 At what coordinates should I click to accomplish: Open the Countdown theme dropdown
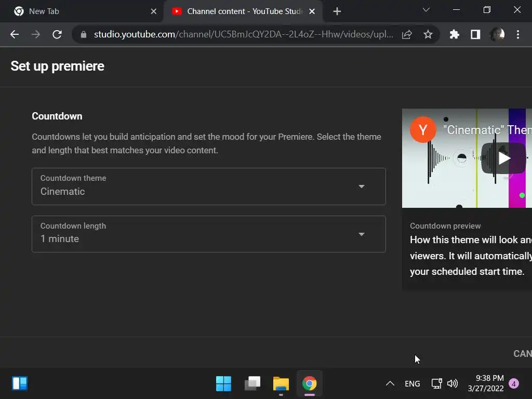(x=209, y=187)
